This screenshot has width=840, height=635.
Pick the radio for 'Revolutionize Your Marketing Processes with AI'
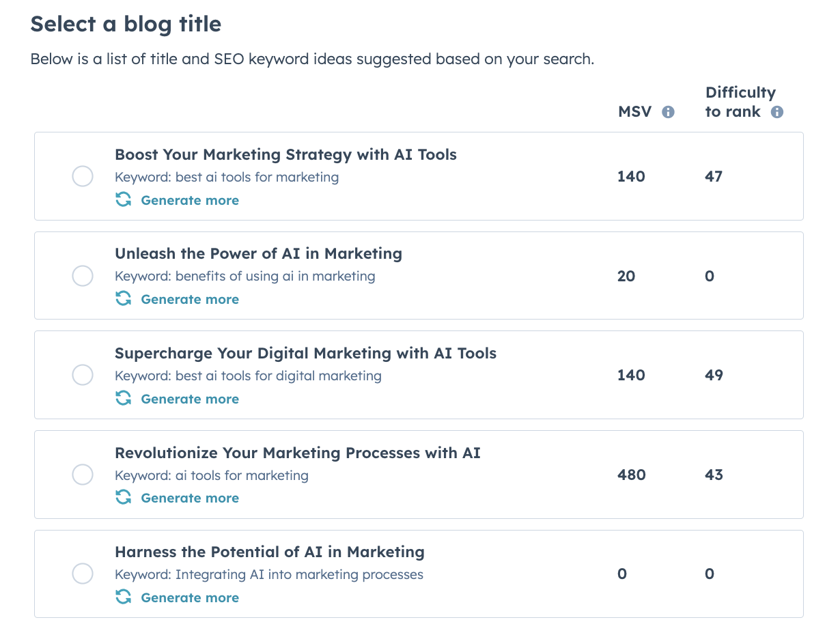83,474
